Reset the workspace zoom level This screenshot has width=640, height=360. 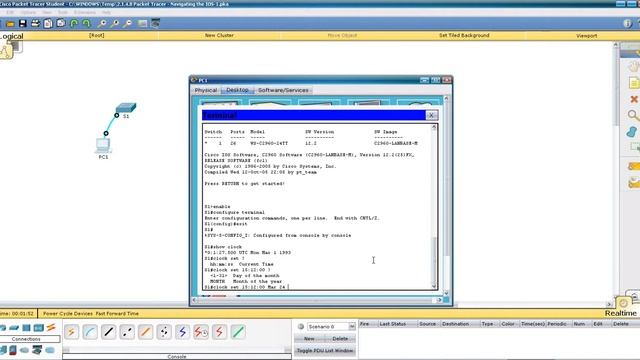pos(115,24)
